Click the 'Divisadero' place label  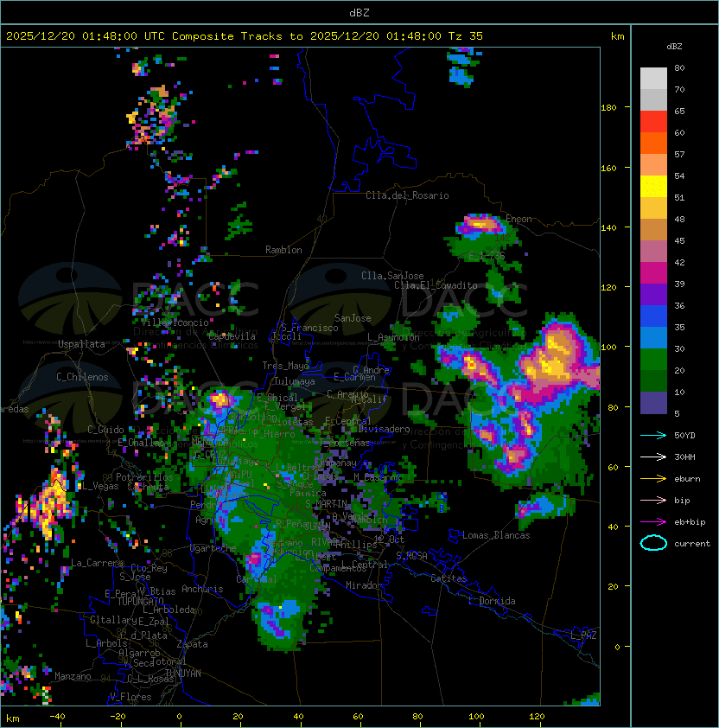tap(384, 429)
